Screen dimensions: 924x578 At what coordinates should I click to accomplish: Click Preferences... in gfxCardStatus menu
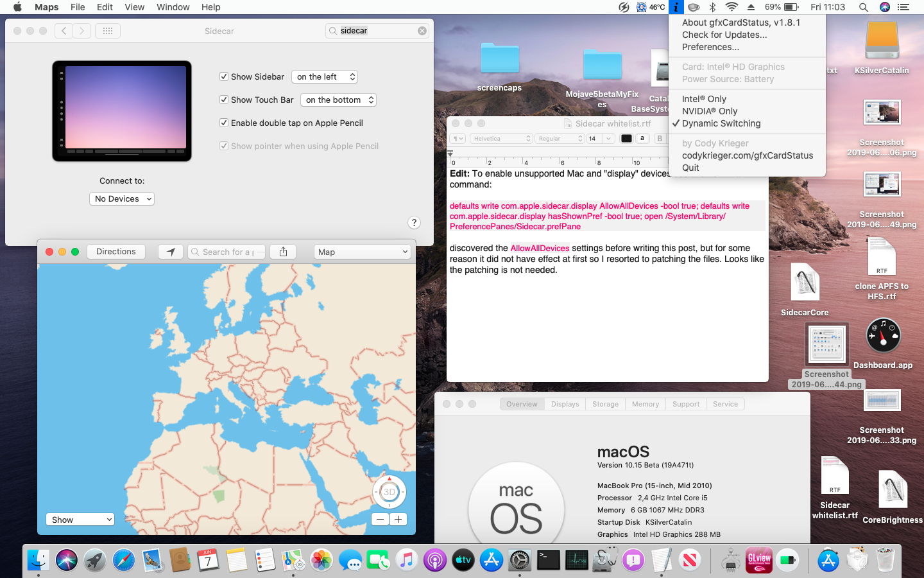tap(710, 47)
